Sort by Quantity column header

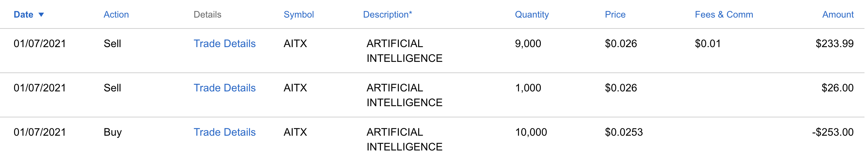click(532, 15)
